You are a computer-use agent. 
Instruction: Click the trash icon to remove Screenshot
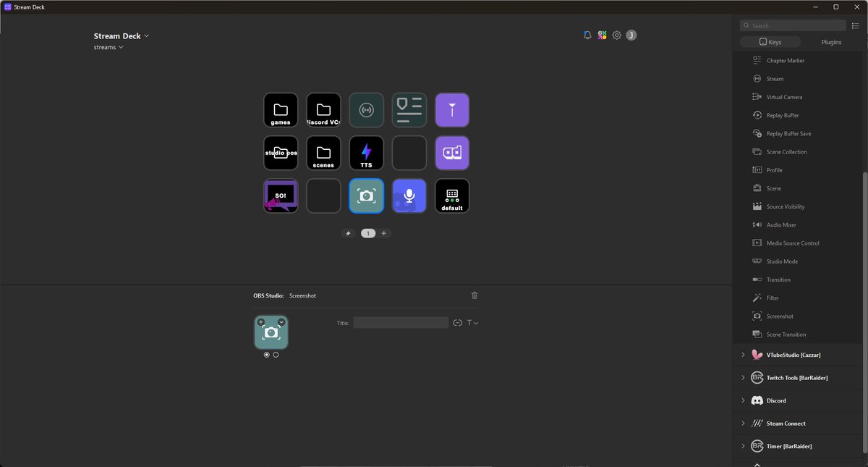[475, 295]
